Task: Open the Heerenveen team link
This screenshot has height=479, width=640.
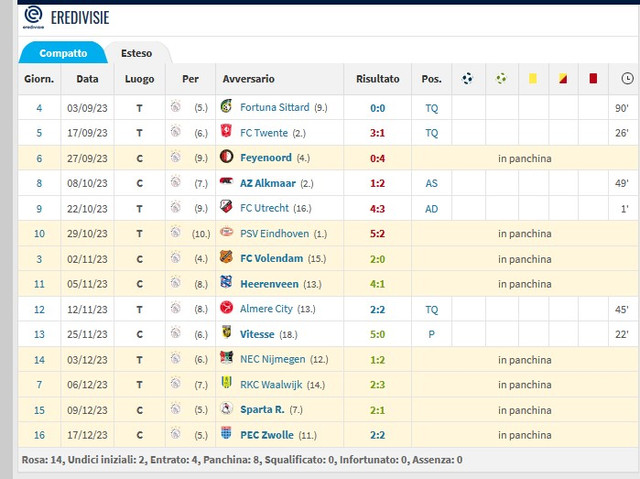Action: pyautogui.click(x=269, y=284)
